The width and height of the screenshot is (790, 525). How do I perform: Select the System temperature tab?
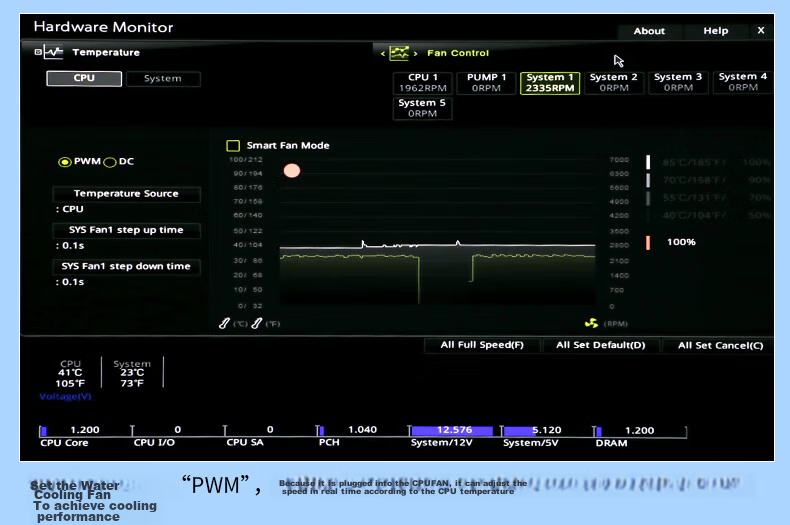(x=163, y=79)
